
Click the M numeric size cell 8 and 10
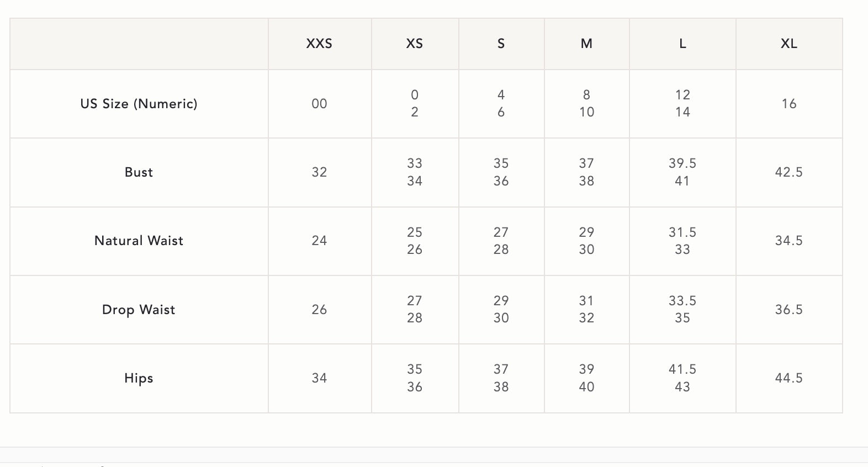586,104
